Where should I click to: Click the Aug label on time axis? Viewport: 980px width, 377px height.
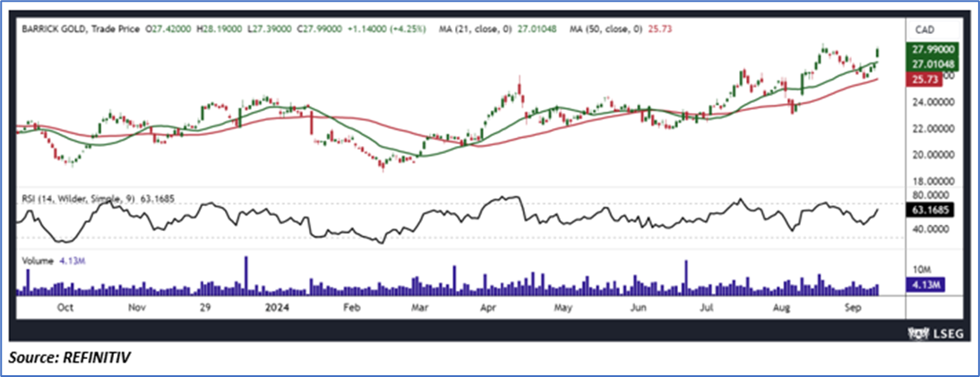780,308
